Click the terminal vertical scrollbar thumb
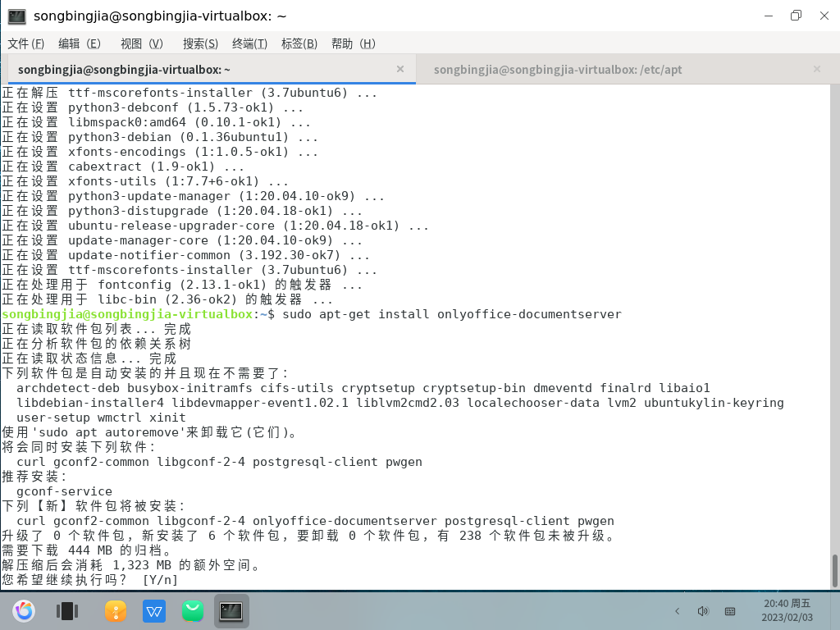The width and height of the screenshot is (840, 630). click(x=834, y=571)
